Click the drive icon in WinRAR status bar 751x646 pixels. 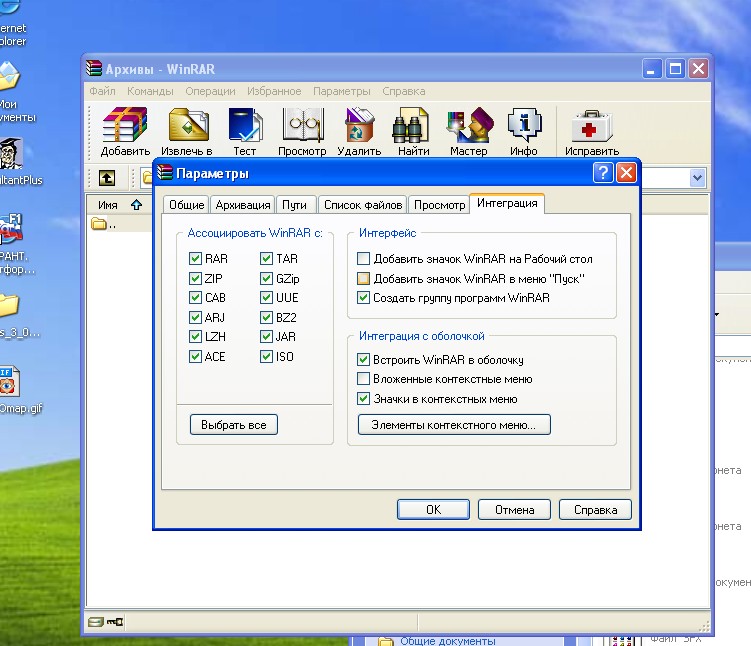[x=96, y=622]
